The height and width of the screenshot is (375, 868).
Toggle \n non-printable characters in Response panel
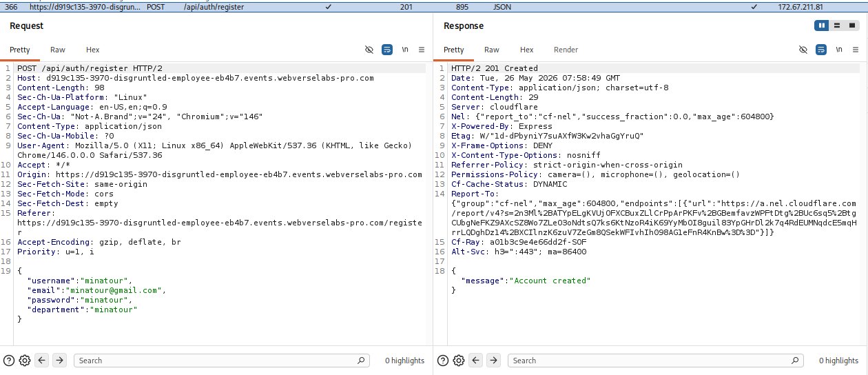pos(839,50)
